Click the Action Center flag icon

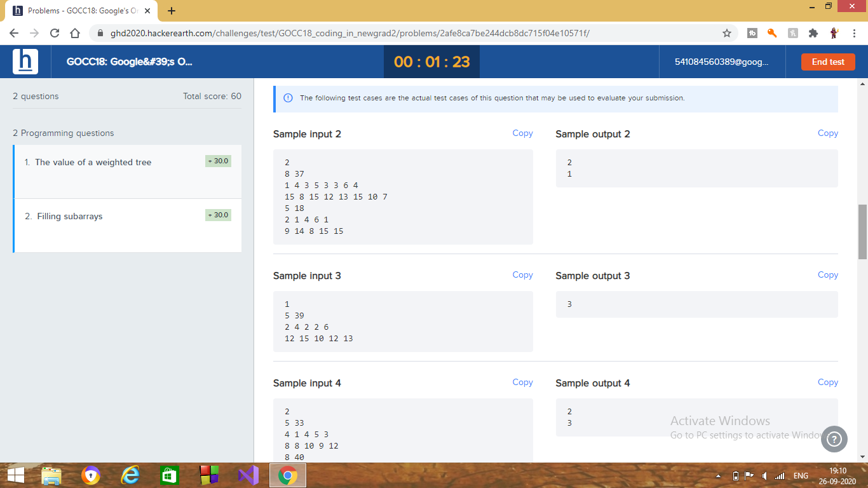coord(750,476)
